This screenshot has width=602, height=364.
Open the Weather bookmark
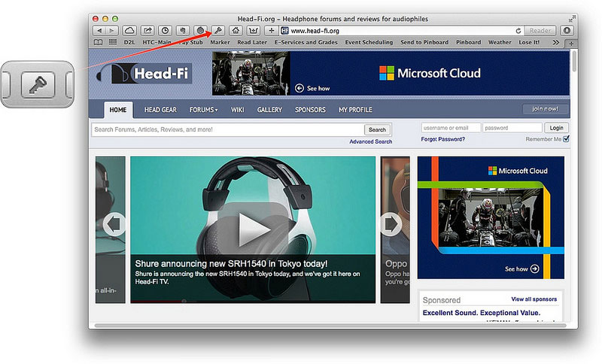[500, 42]
